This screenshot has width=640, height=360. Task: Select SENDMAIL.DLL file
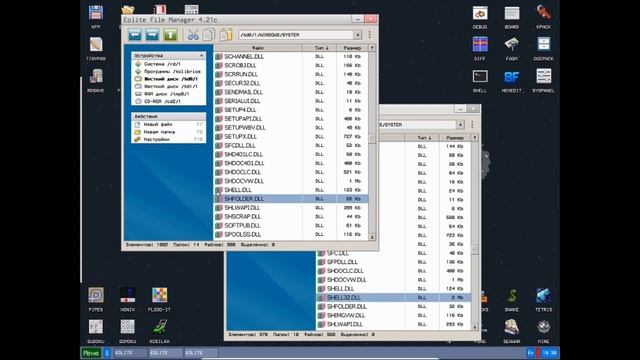tap(291, 92)
